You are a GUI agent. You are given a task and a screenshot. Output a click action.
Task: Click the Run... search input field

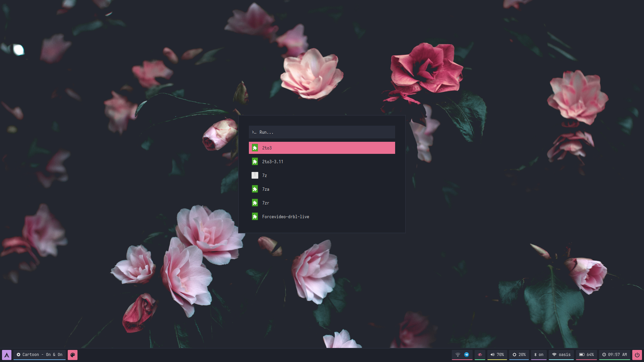322,132
